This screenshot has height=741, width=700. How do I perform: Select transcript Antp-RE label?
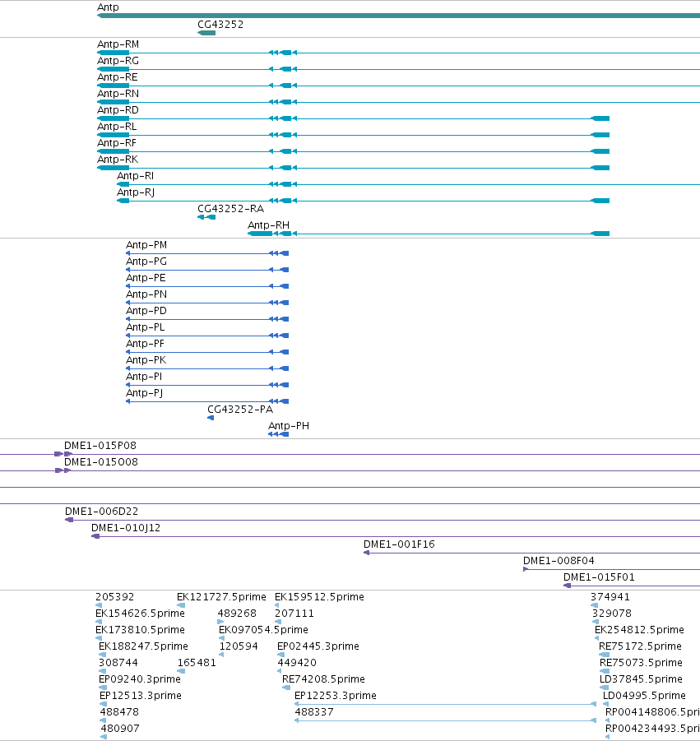tap(118, 77)
